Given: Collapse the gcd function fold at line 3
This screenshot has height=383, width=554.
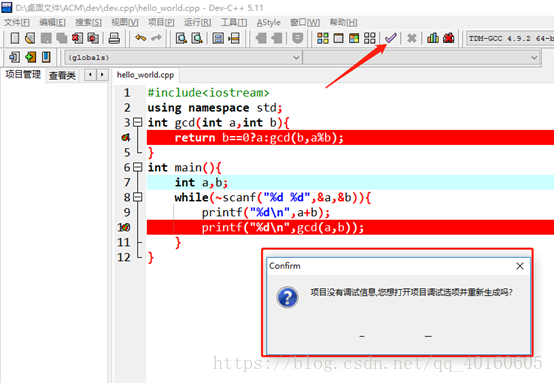Looking at the screenshot, I should coord(138,122).
